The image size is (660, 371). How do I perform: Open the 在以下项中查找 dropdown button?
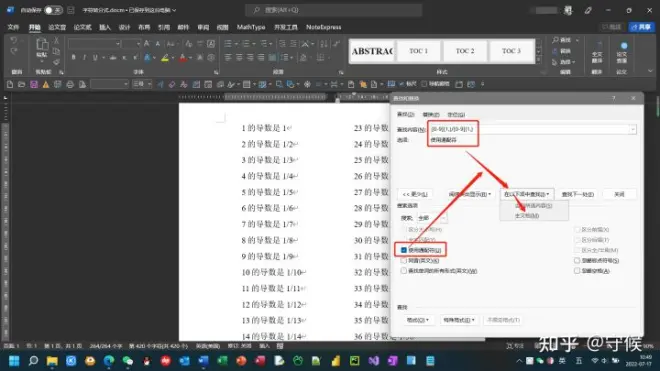point(527,194)
